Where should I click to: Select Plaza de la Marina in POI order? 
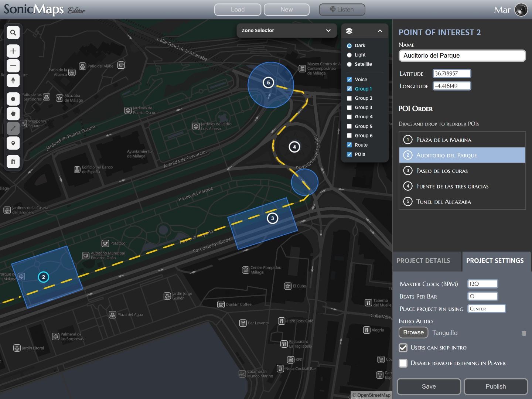tap(462, 140)
